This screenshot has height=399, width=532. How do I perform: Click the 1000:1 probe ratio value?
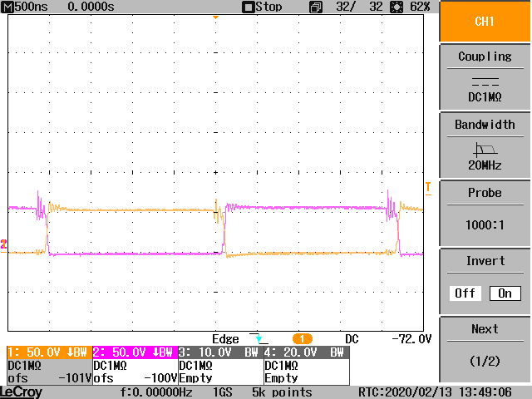coord(485,224)
